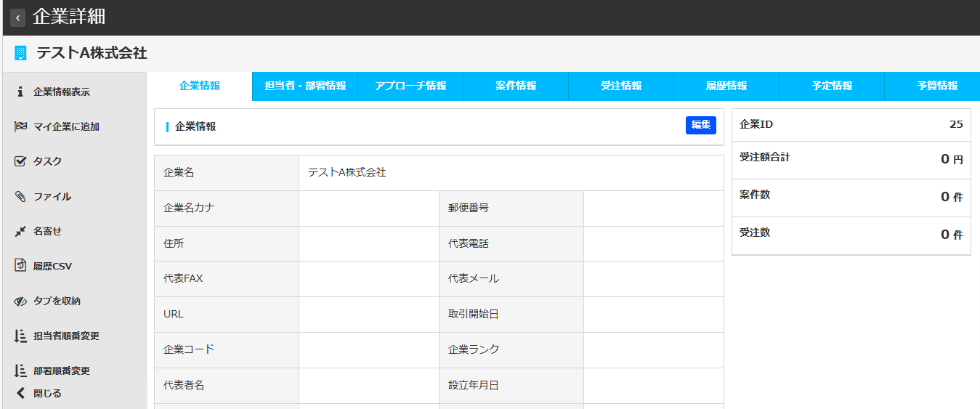Viewport: 980px width, 409px height.
Task: Click the 企業ランク field label
Action: pyautogui.click(x=474, y=349)
